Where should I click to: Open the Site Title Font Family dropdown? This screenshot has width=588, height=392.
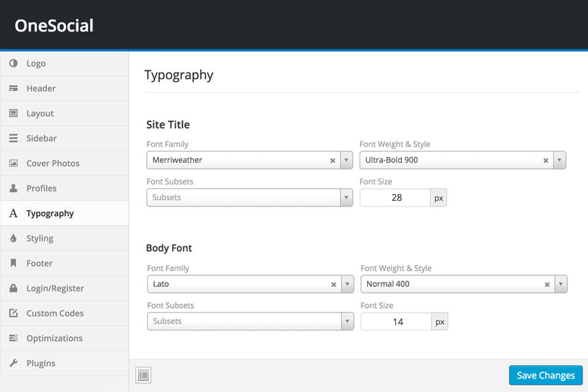coord(347,160)
